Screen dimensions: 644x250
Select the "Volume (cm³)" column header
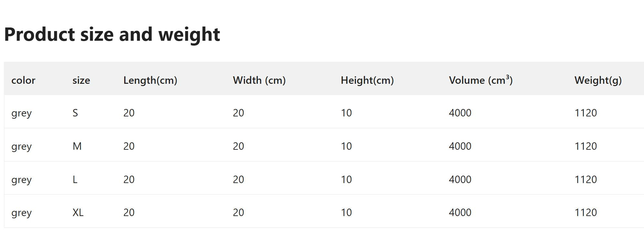tap(481, 80)
